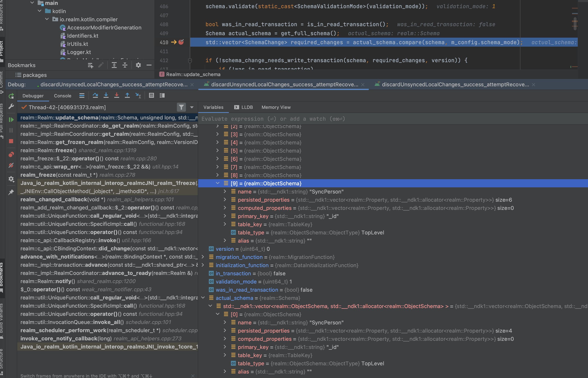Rerun the debug session
The height and width of the screenshot is (378, 588).
(x=11, y=96)
